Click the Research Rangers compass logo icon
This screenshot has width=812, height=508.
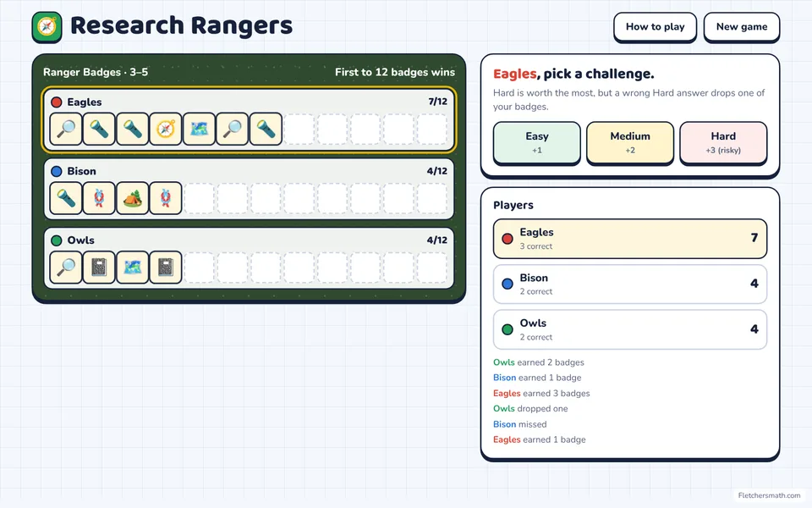tap(47, 26)
